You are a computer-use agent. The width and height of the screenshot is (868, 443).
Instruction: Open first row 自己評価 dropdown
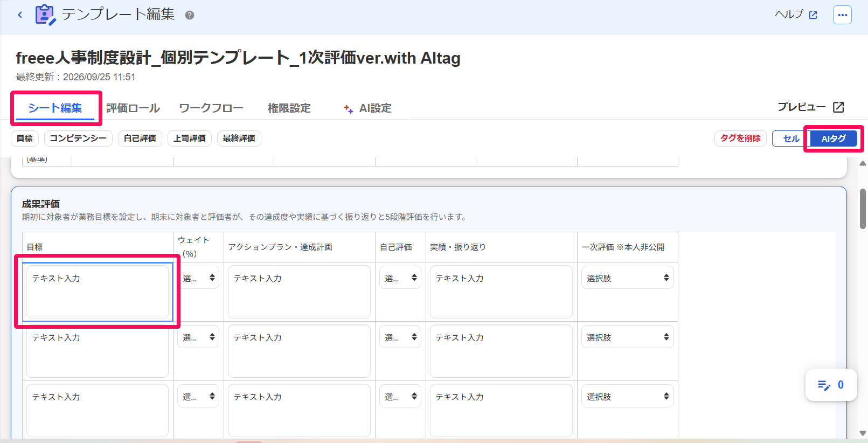point(400,278)
